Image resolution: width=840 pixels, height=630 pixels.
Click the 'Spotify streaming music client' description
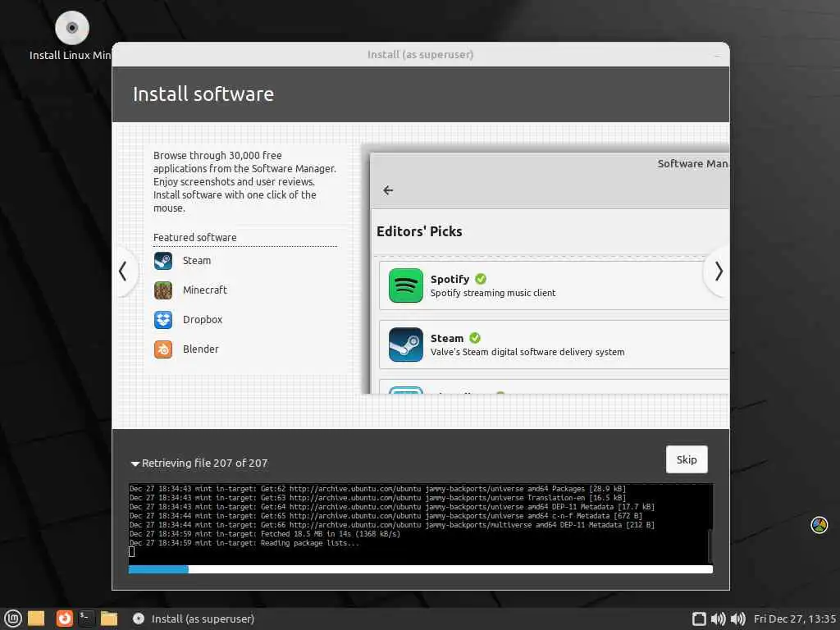tap(493, 293)
